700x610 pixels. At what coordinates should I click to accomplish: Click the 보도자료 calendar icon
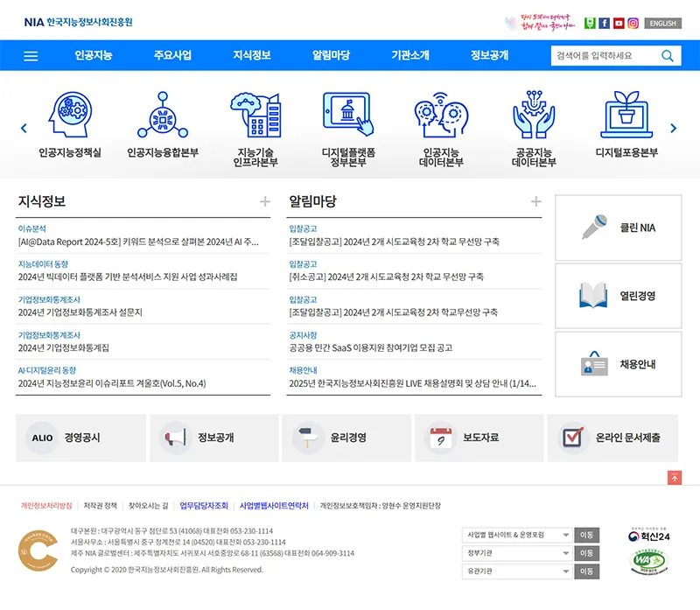[441, 438]
